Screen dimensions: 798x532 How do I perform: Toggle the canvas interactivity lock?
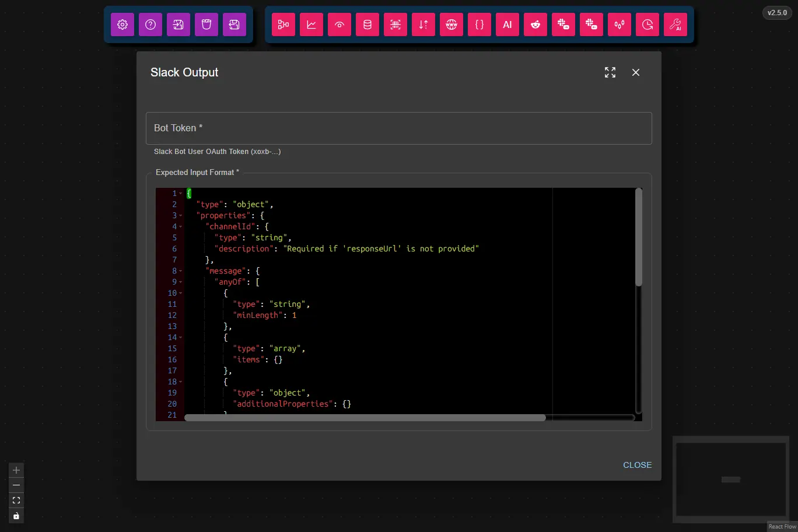[x=16, y=516]
